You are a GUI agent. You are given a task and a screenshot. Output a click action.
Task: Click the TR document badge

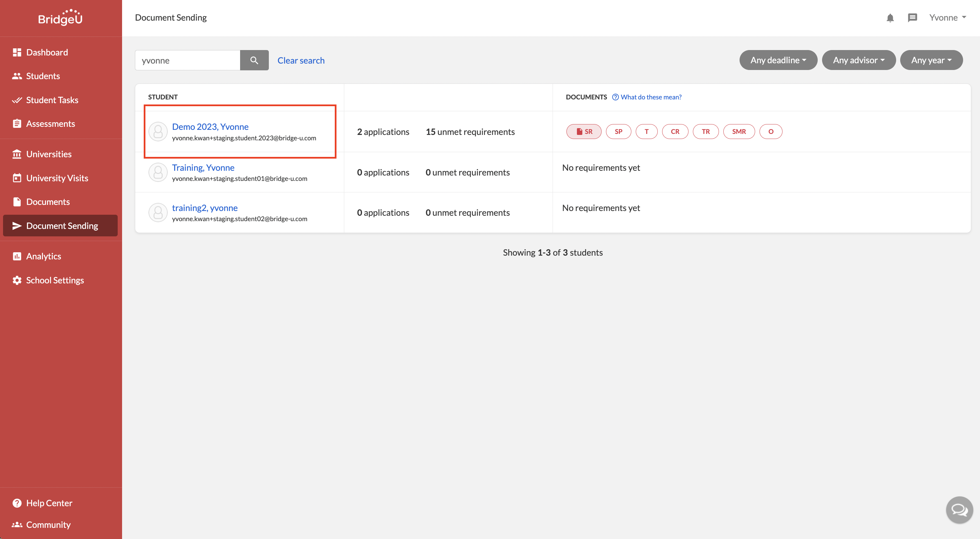click(x=706, y=132)
